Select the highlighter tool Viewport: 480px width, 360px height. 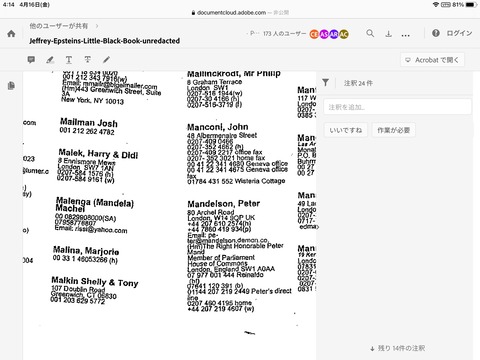[x=50, y=60]
